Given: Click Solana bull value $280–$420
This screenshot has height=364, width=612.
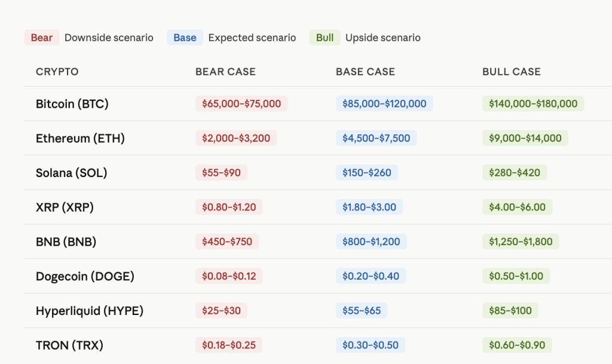Looking at the screenshot, I should point(515,173).
